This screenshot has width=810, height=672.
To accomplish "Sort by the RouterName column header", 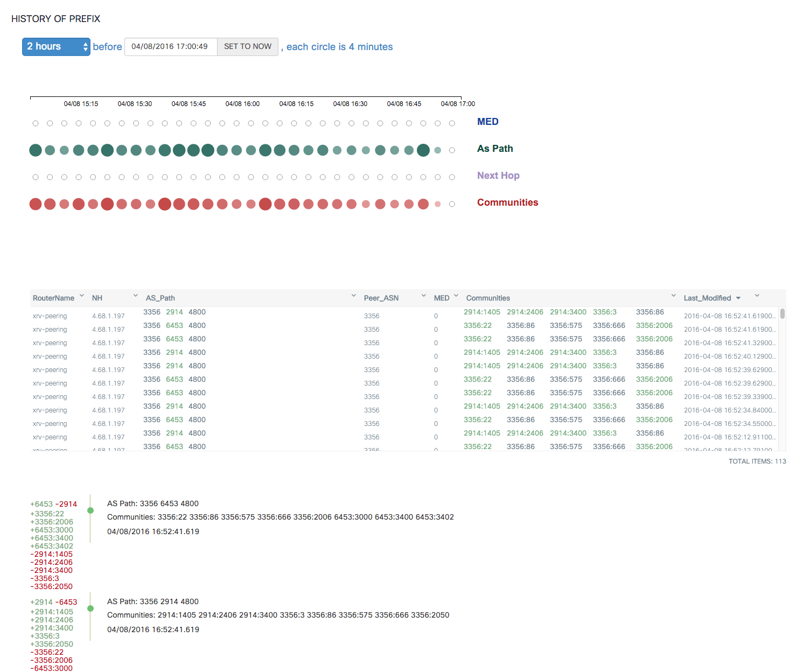I will click(x=53, y=298).
